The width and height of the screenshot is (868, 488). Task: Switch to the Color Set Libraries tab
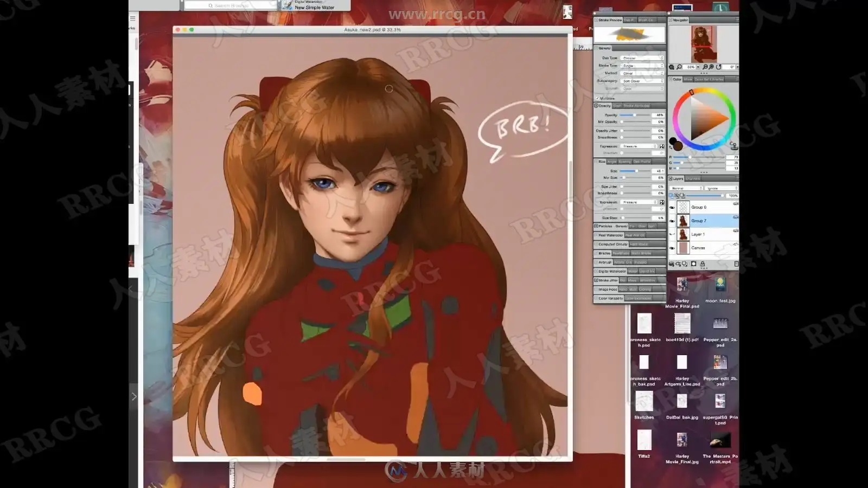[x=709, y=79]
